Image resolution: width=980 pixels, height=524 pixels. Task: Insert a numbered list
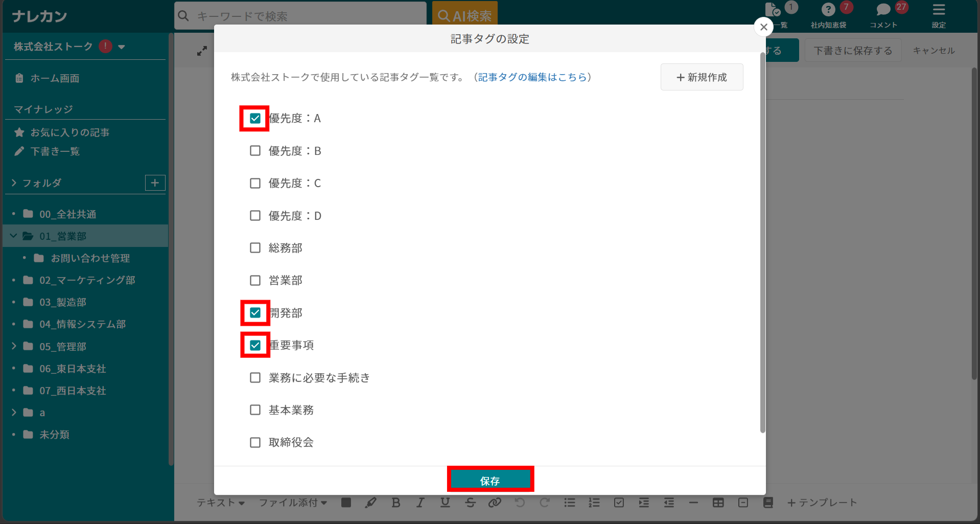(594, 503)
